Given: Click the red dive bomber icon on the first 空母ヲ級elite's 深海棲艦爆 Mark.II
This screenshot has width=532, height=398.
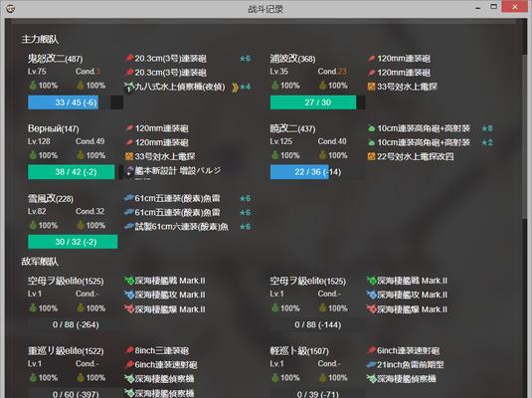Looking at the screenshot, I should tap(129, 309).
